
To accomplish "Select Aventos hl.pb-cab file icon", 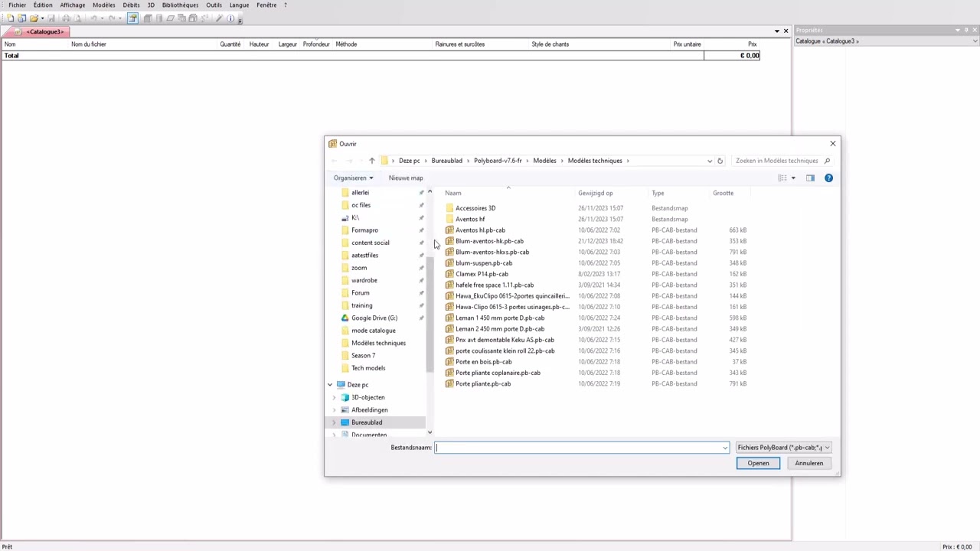I will click(449, 230).
